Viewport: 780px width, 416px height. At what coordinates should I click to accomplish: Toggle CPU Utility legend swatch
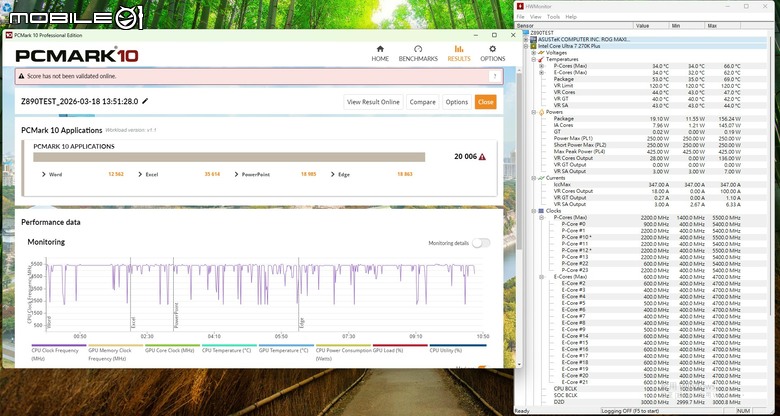458,345
